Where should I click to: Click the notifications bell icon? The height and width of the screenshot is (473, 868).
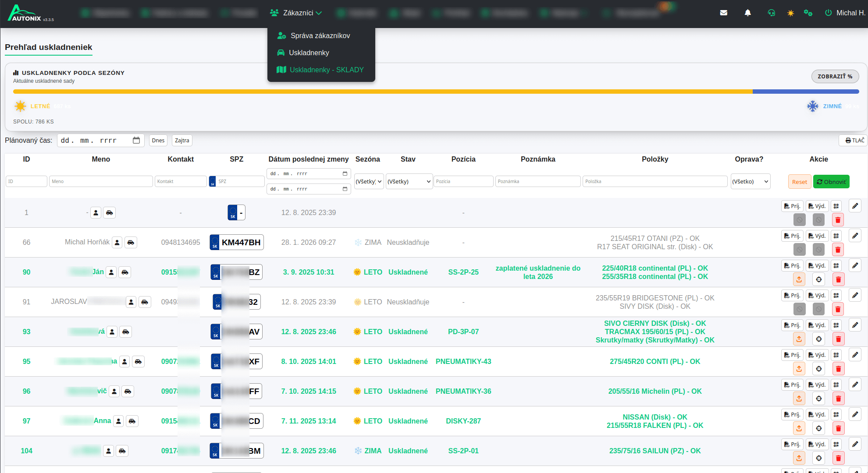(748, 13)
